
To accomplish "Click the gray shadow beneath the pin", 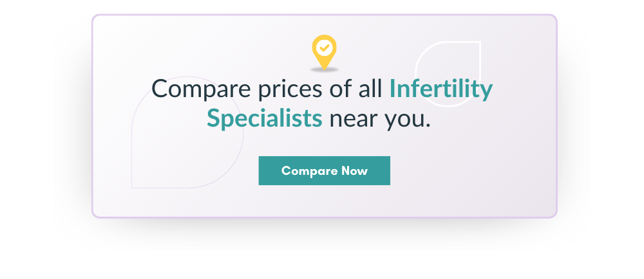I will tap(324, 69).
